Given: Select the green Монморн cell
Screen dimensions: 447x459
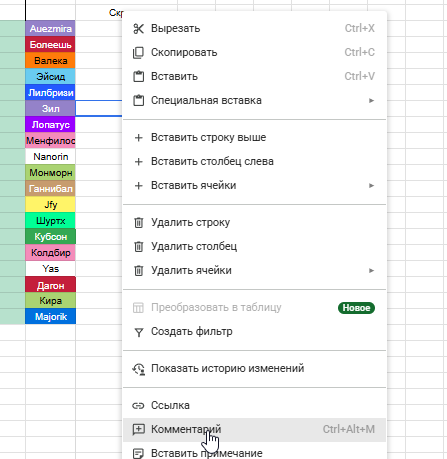Looking at the screenshot, I should point(50,172).
